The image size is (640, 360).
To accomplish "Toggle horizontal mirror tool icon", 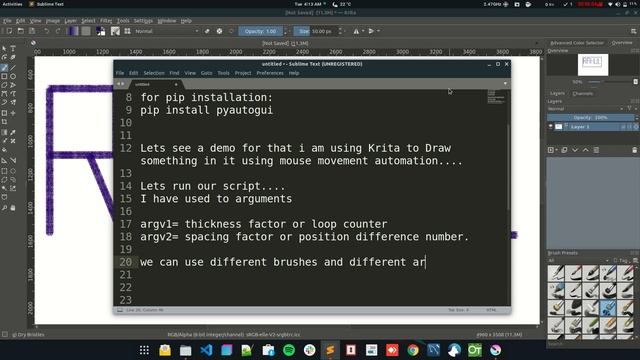I will click(x=356, y=31).
